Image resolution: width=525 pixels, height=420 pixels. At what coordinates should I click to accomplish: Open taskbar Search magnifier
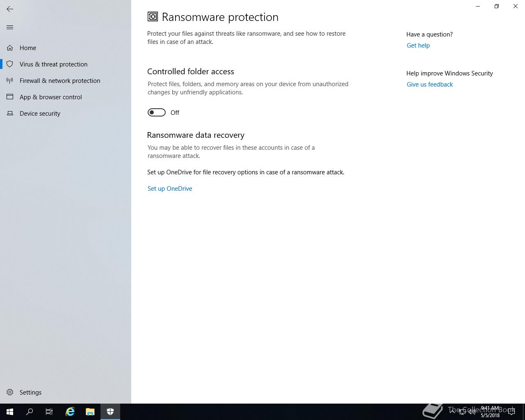30,412
